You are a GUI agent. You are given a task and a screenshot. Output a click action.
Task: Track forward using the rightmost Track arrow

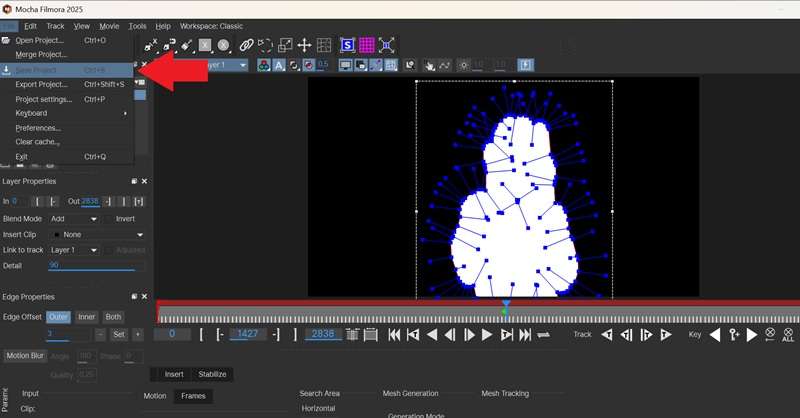(x=666, y=335)
